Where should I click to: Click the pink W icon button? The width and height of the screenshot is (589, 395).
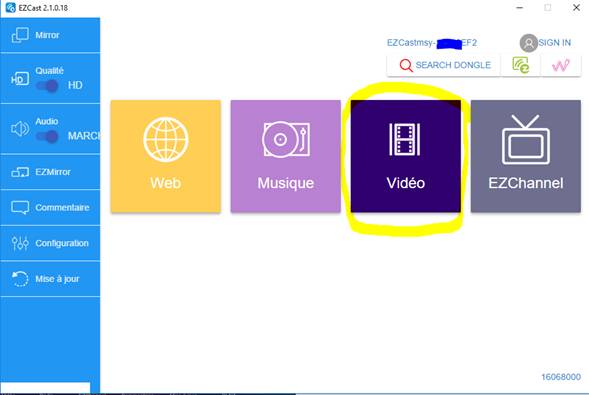(561, 66)
